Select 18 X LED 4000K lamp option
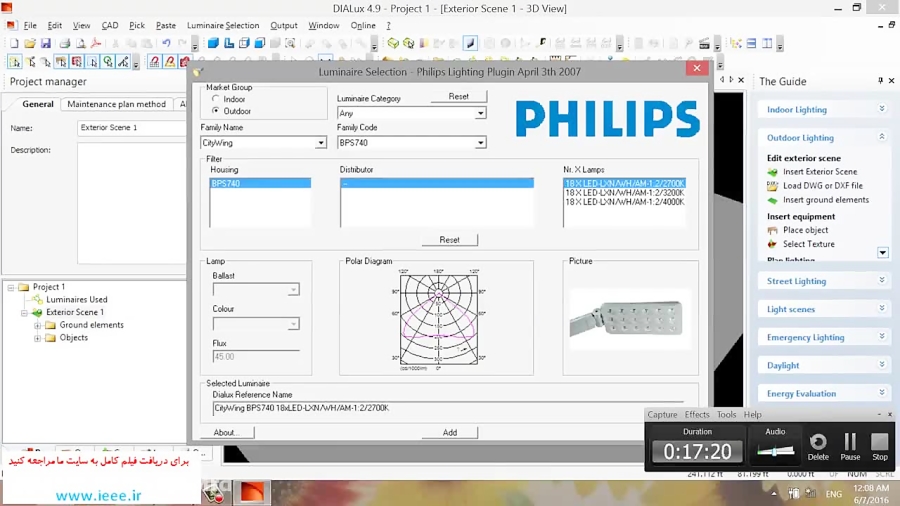This screenshot has height=506, width=900. (624, 202)
